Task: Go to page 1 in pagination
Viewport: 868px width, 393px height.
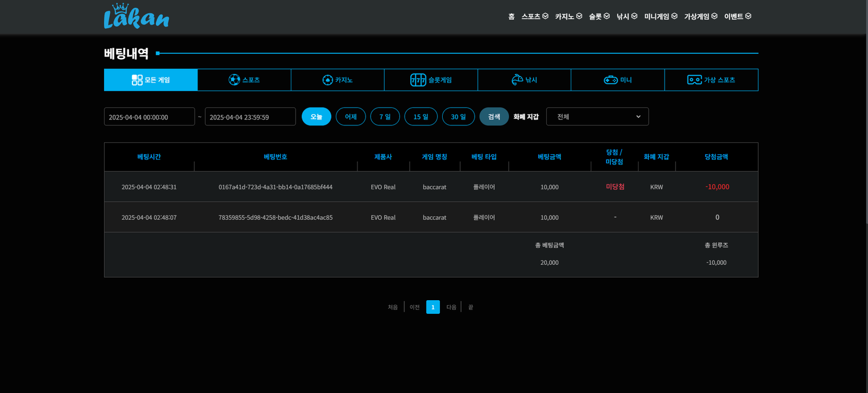Action: tap(433, 307)
